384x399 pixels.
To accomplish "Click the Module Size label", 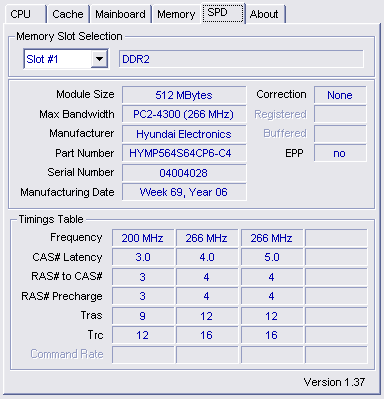I will tap(85, 94).
